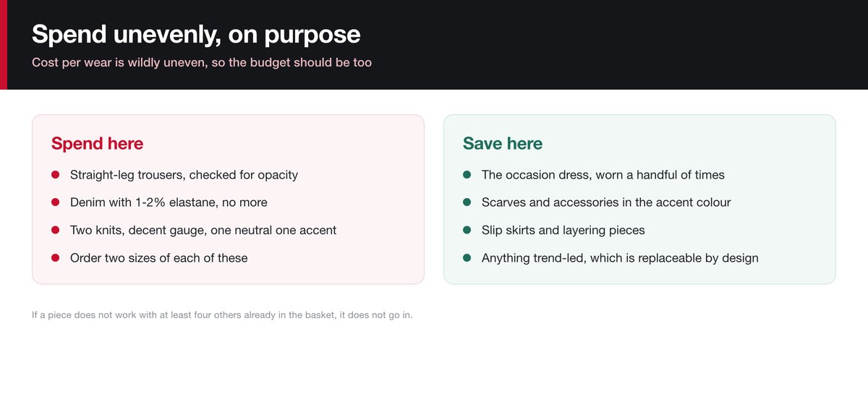Select the slide title 'Spend unevenly, on purpose'

(x=196, y=34)
